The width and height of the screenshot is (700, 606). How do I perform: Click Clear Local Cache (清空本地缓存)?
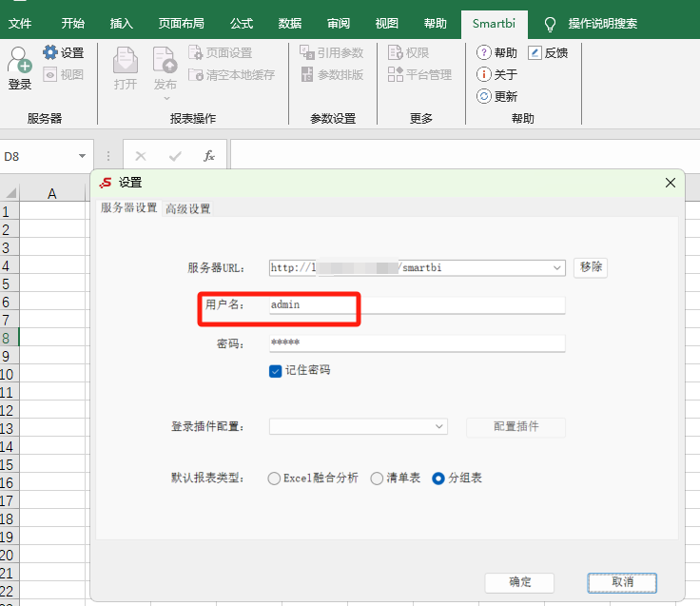pos(231,74)
